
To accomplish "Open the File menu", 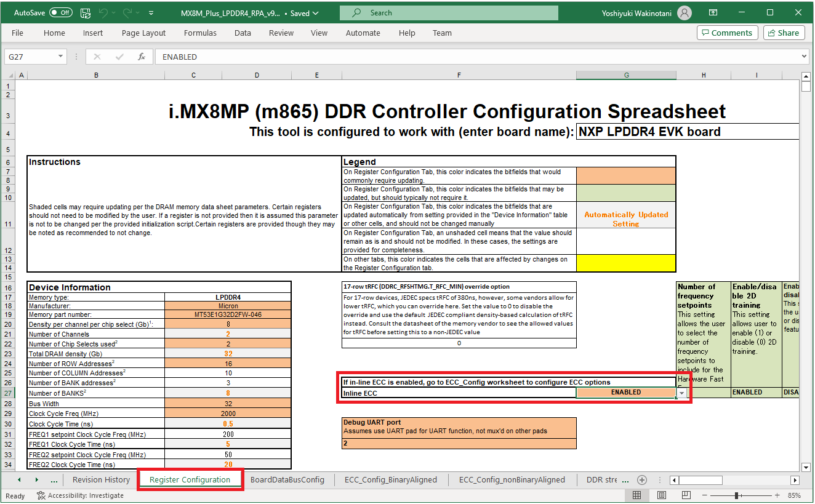I will pyautogui.click(x=17, y=33).
